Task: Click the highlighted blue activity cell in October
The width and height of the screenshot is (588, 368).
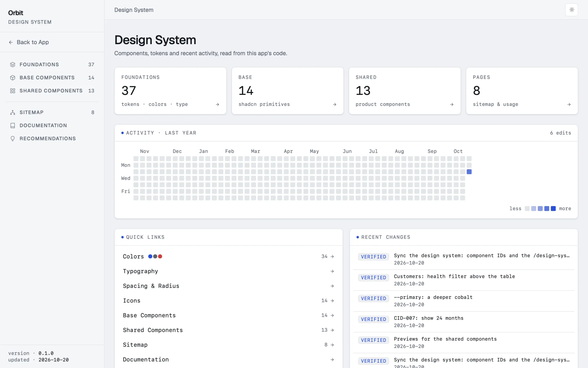Action: click(x=469, y=172)
